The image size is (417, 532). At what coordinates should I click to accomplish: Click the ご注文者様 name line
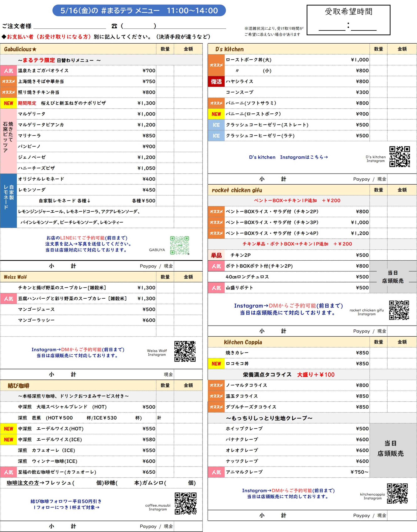pos(70,26)
